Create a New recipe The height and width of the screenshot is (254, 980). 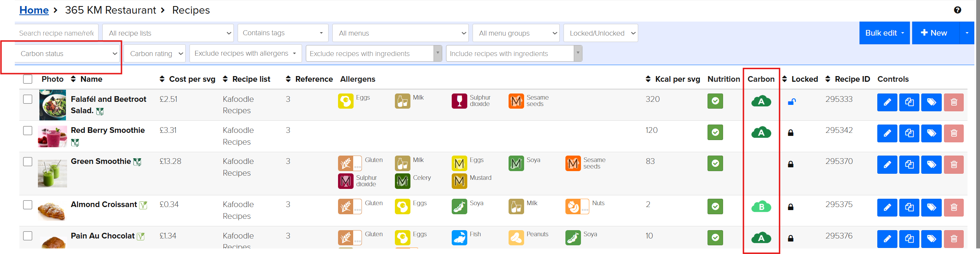point(936,33)
